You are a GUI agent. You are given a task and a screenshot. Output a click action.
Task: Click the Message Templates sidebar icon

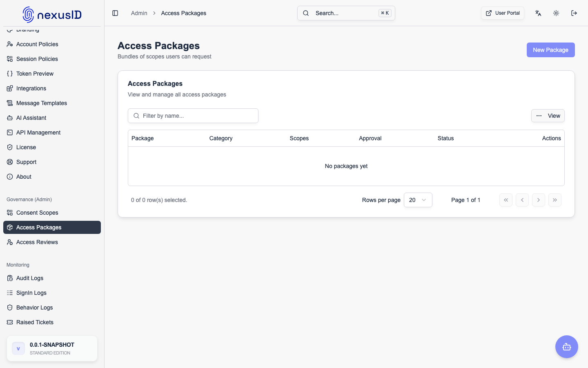pyautogui.click(x=10, y=103)
